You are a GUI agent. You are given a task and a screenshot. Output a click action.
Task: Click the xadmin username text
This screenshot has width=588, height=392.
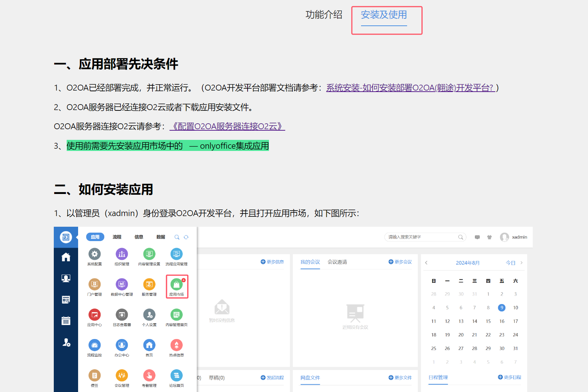tap(519, 237)
